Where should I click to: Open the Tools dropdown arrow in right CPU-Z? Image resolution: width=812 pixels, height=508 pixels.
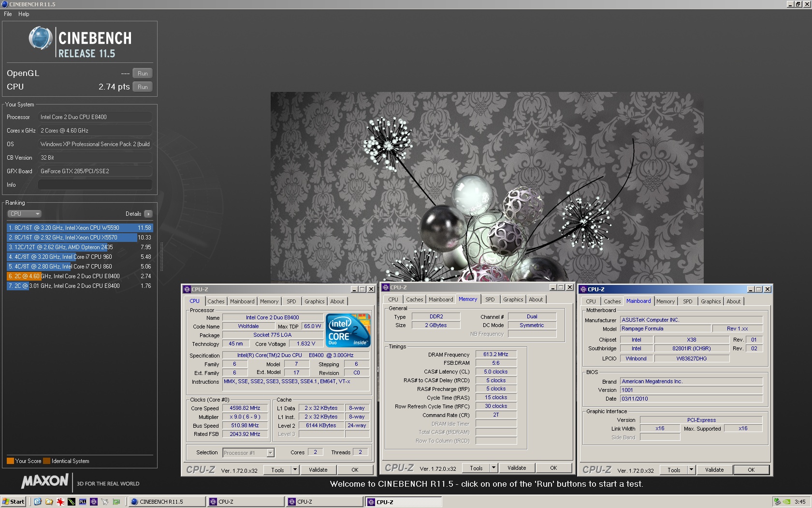(691, 470)
